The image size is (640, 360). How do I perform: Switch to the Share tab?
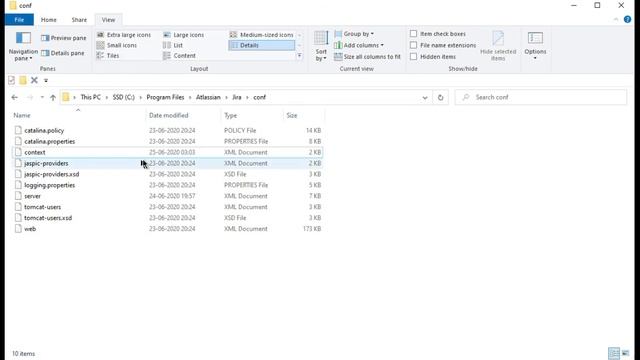point(79,20)
